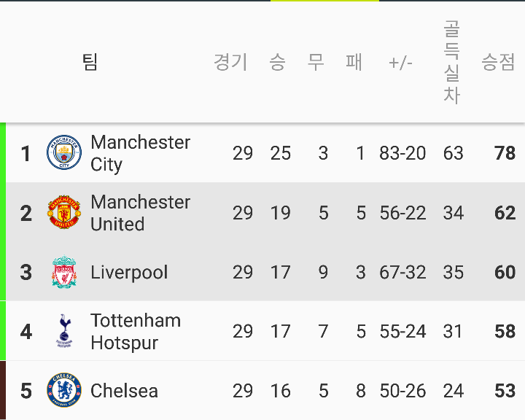Image resolution: width=525 pixels, height=420 pixels.
Task: Select the Liverpool team name
Action: tap(129, 272)
